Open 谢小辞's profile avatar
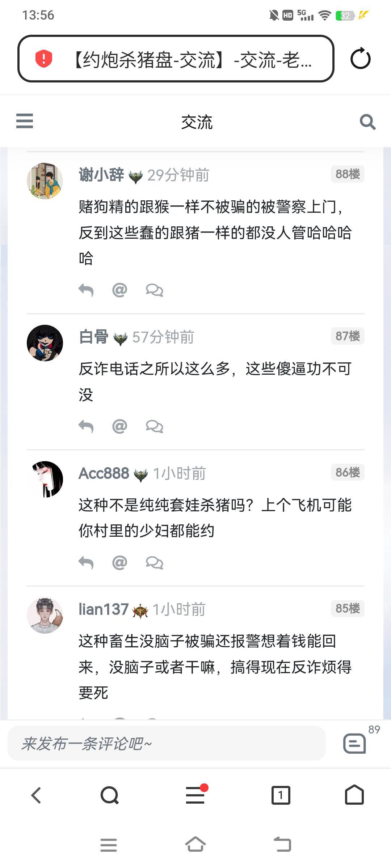Viewport: 391px width, 868px height. pyautogui.click(x=45, y=181)
